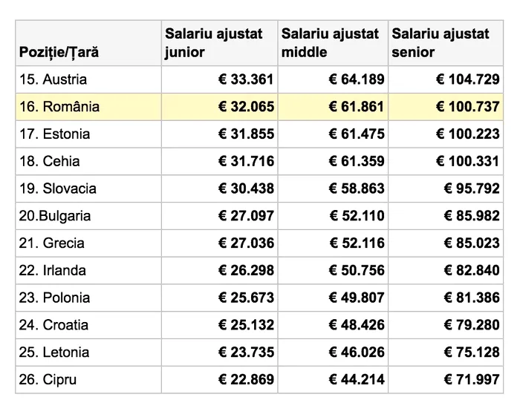This screenshot has height=420, width=520.
Task: Select the 19. Slovacia row label
Action: (58, 188)
